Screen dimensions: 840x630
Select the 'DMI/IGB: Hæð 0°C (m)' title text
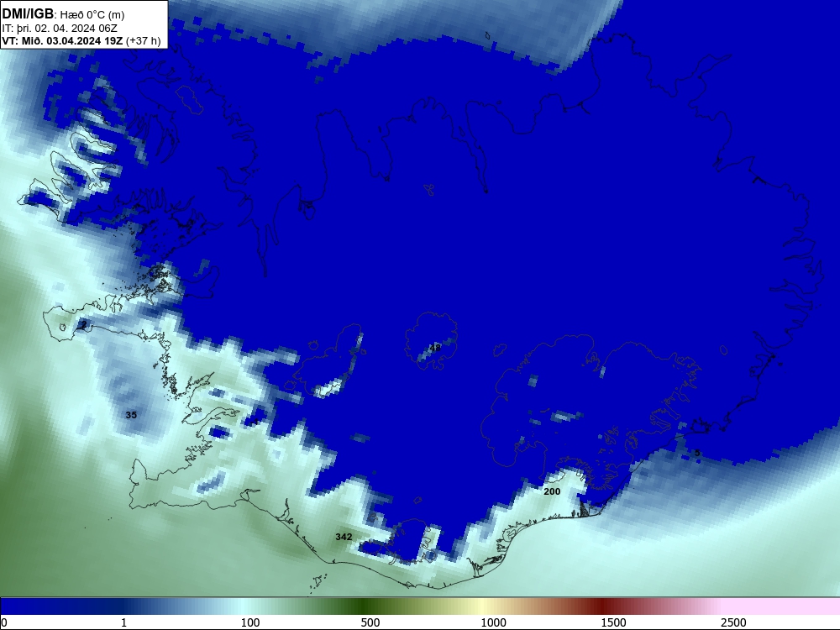pos(63,14)
